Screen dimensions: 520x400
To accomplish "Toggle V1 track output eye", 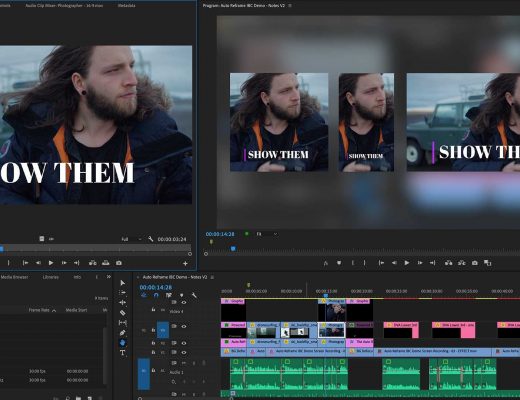I will [x=184, y=352].
